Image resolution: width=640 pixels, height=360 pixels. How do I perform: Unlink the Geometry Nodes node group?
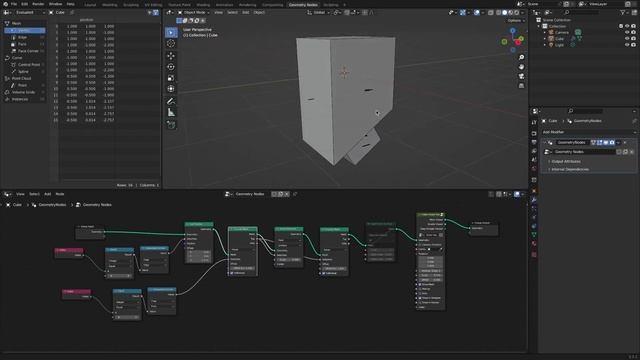pos(632,152)
